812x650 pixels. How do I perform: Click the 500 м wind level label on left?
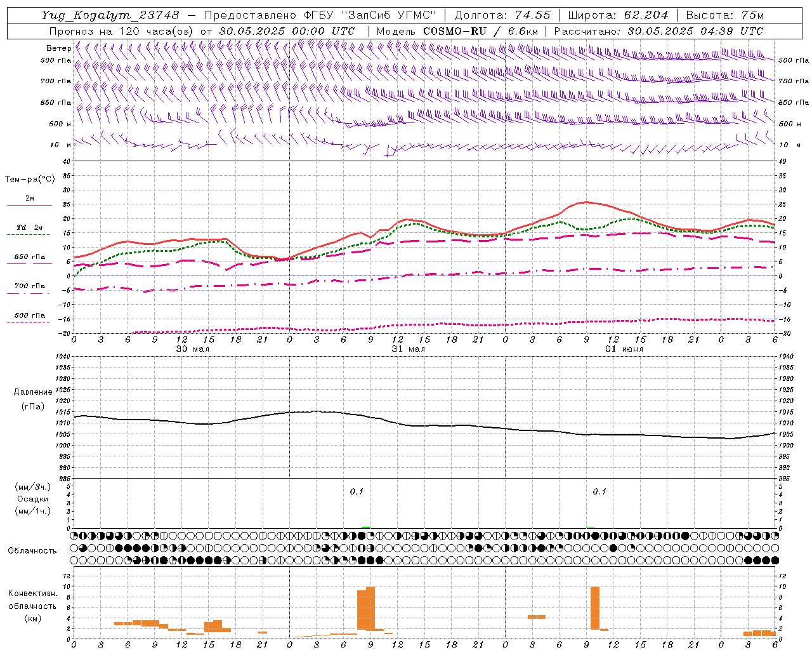pos(60,124)
